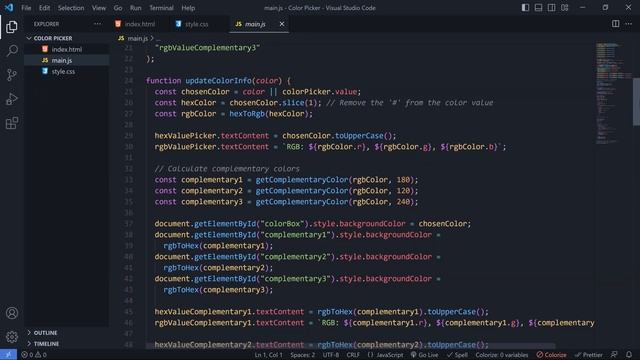Open the Run and Debug view
Screen dimensions: 640x360
12,99
